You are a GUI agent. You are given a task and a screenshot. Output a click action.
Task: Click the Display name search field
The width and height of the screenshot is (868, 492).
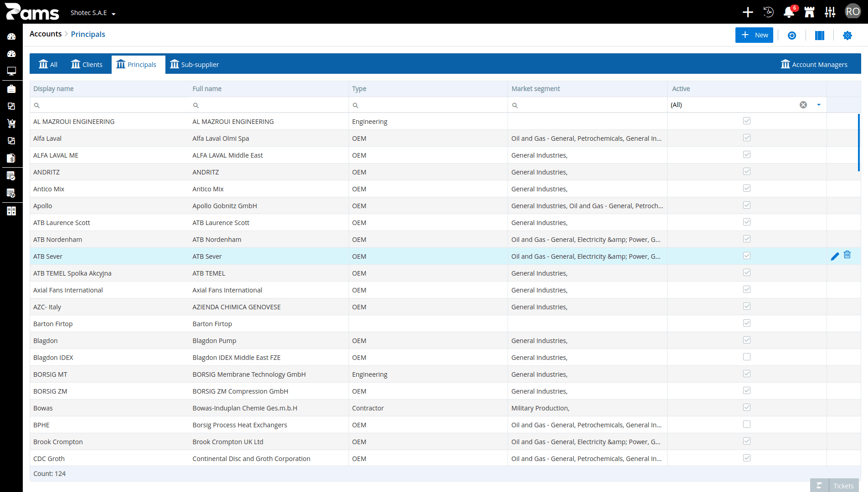tap(109, 105)
